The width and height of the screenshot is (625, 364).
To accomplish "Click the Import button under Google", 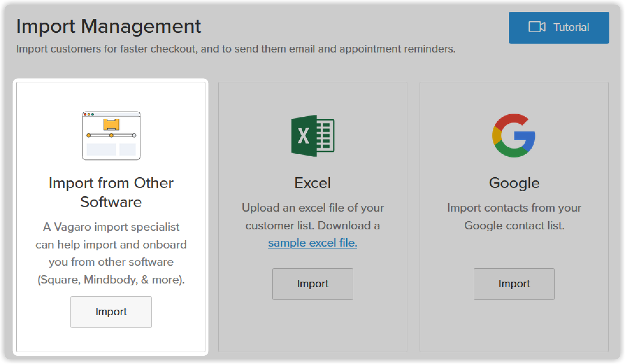I will coord(514,284).
